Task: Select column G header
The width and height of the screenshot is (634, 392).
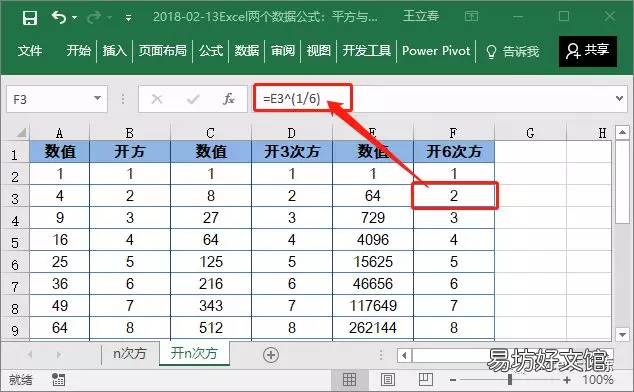Action: coord(530,133)
